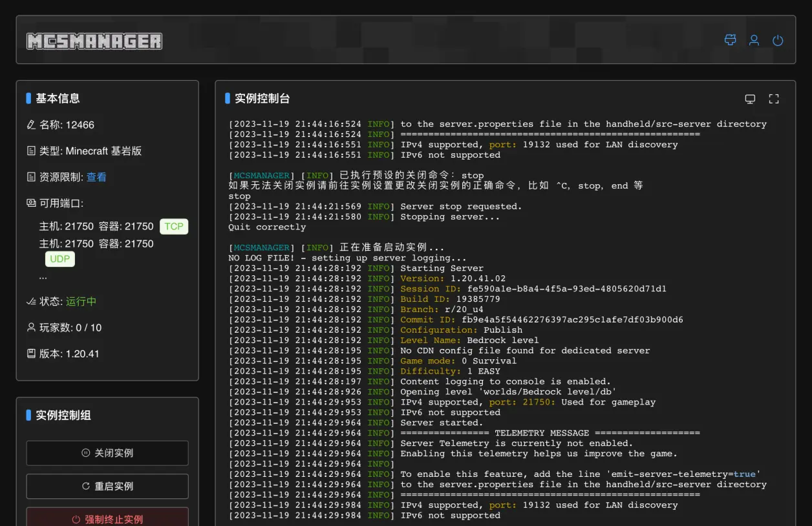Image resolution: width=812 pixels, height=526 pixels.
Task: Open the node/daemon icon in header
Action: click(731, 40)
